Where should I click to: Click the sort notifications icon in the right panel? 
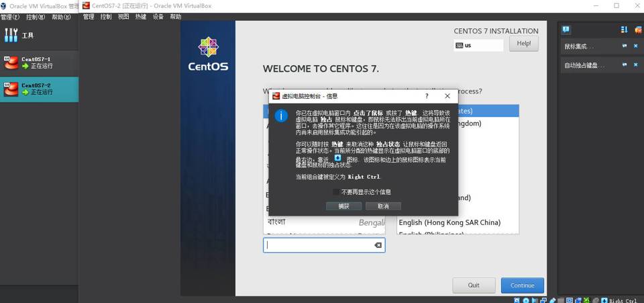click(x=624, y=30)
